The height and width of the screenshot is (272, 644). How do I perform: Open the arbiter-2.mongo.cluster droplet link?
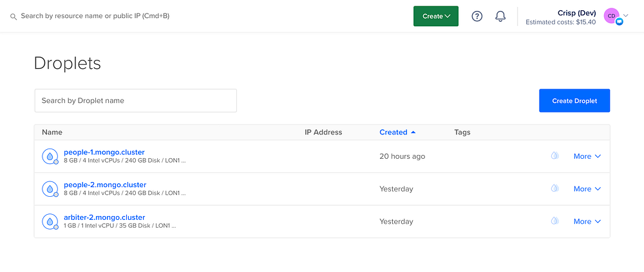[104, 217]
